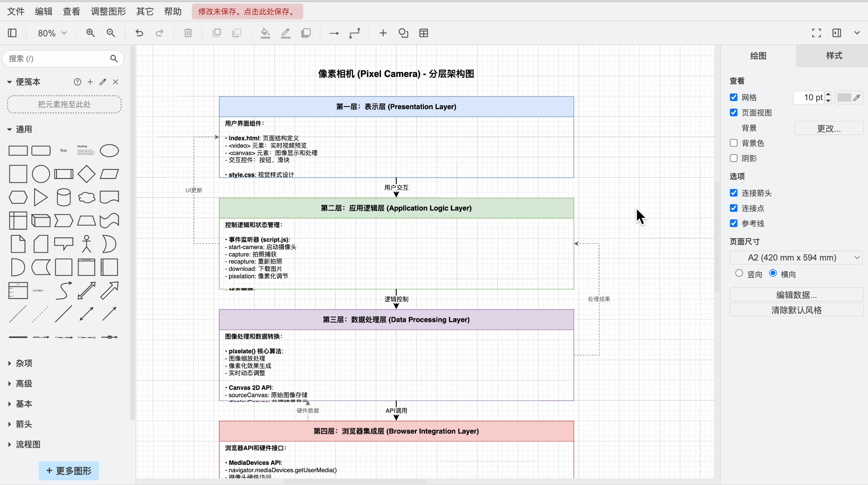Click the waypoints connector style icon
Viewport: 868px width, 485px height.
[x=354, y=33]
